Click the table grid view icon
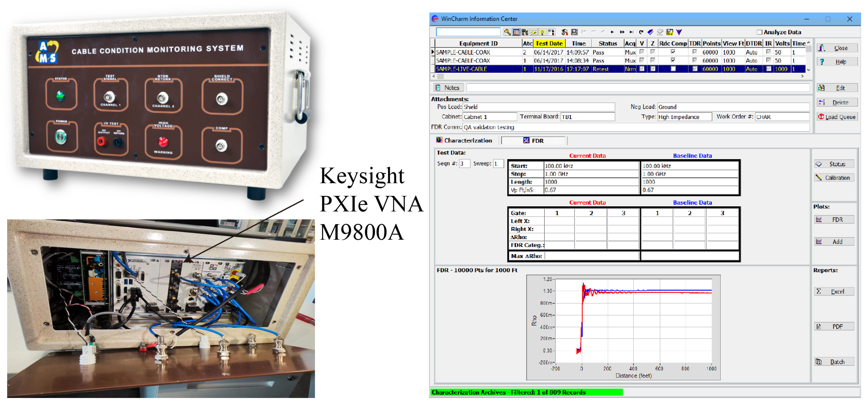This screenshot has width=868, height=408. (x=516, y=32)
